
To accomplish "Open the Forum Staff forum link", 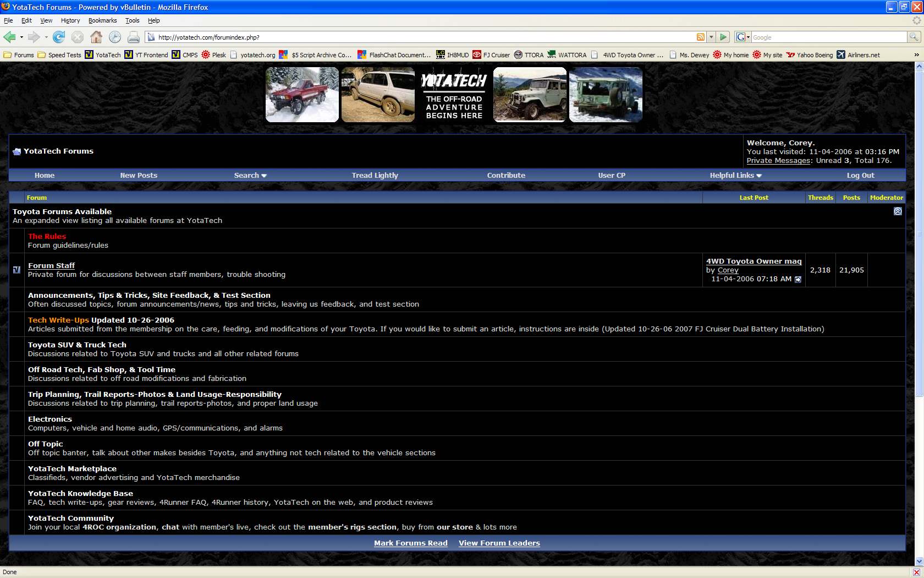I will (51, 265).
